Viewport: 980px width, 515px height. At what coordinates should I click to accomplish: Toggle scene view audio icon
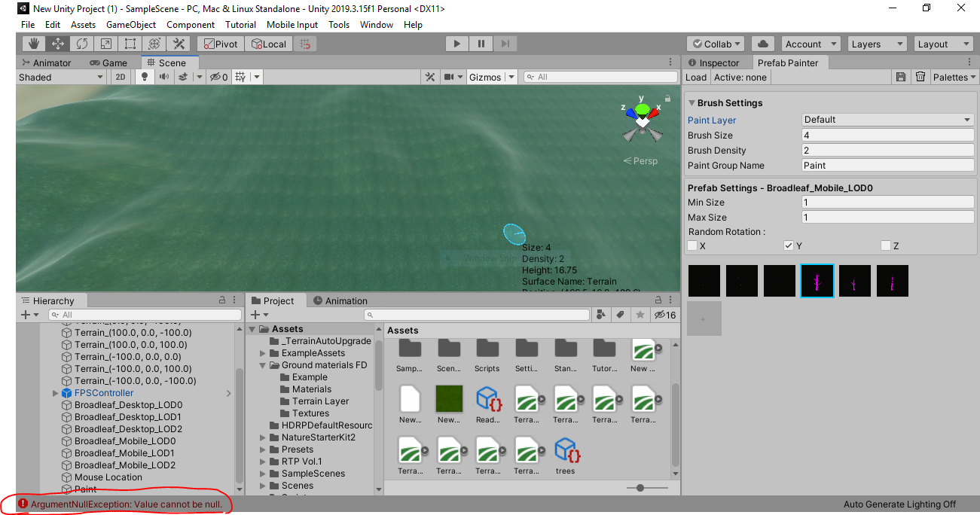[164, 76]
